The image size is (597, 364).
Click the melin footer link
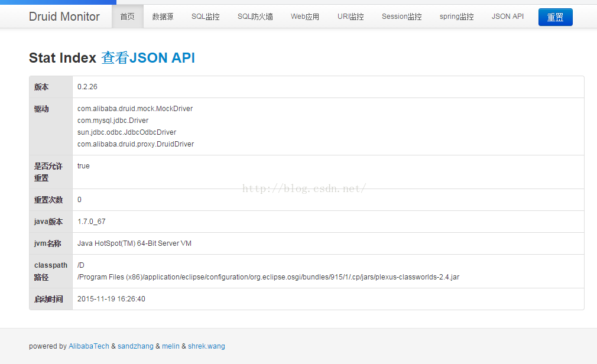(171, 346)
